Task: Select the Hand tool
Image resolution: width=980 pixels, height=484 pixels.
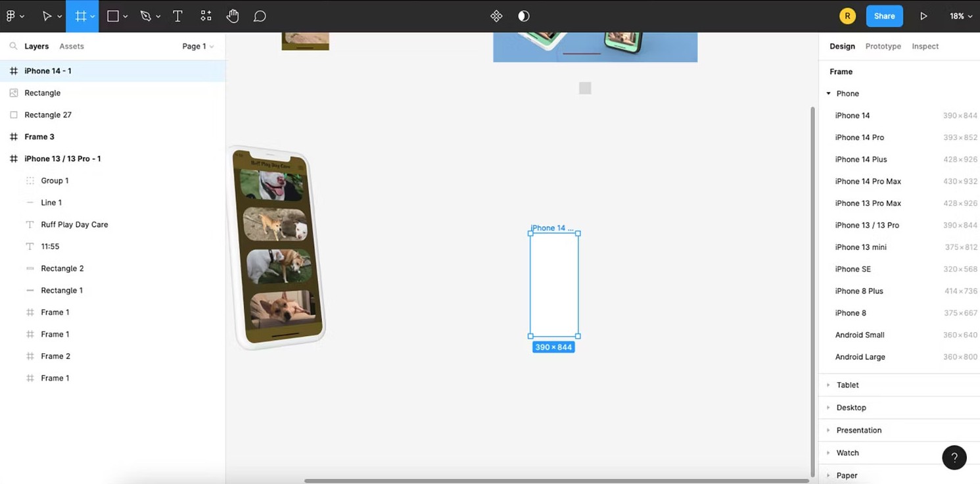Action: [233, 16]
